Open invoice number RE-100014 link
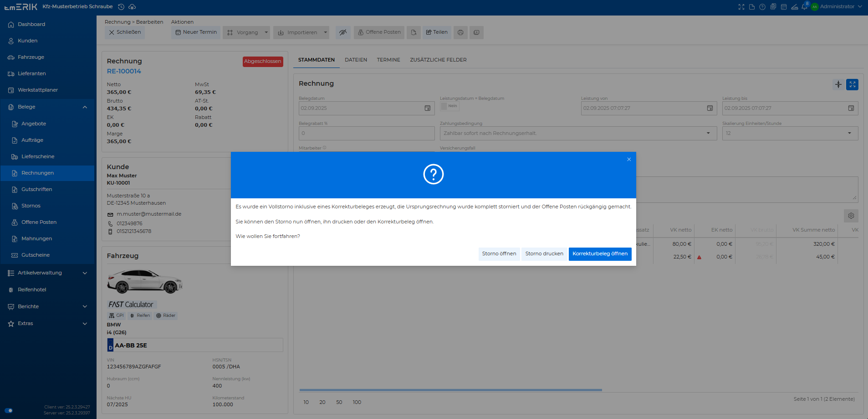Image resolution: width=868 pixels, height=419 pixels. click(124, 72)
